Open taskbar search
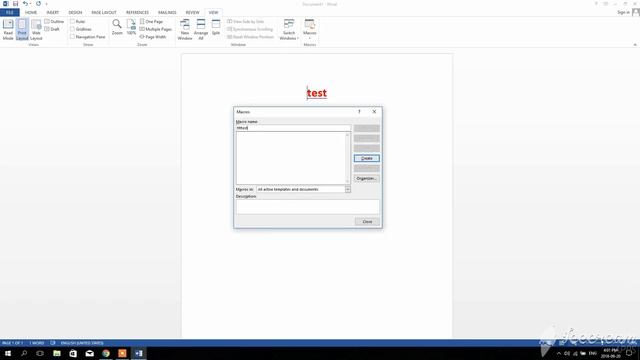The height and width of the screenshot is (360, 640). tap(24, 353)
